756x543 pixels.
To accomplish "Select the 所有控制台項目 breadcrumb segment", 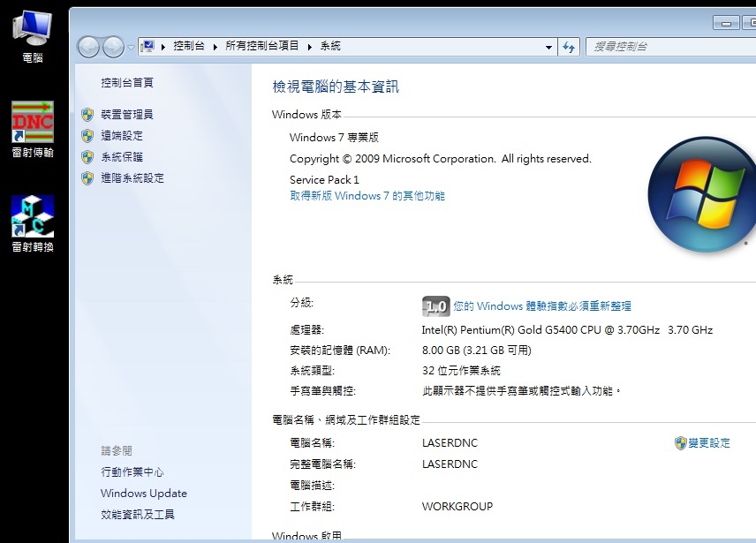I will click(262, 46).
